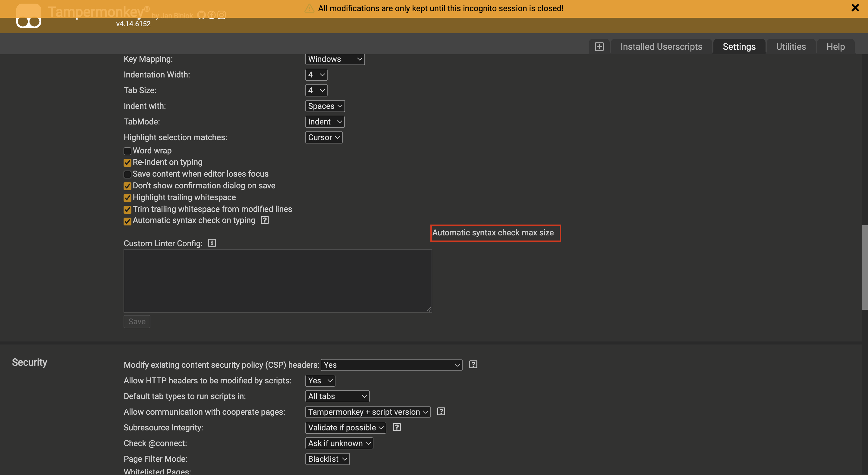The width and height of the screenshot is (868, 475).
Task: Click the Tampermonkey title link
Action: (x=99, y=12)
